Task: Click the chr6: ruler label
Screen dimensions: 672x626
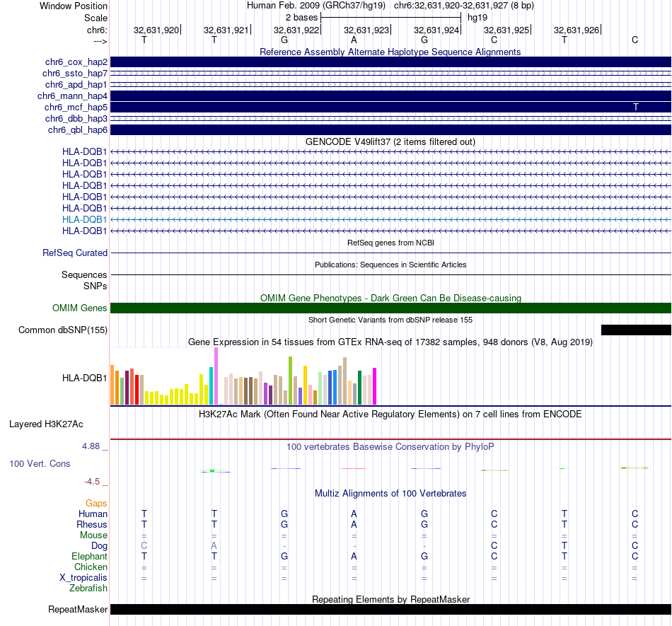Action: coord(98,30)
